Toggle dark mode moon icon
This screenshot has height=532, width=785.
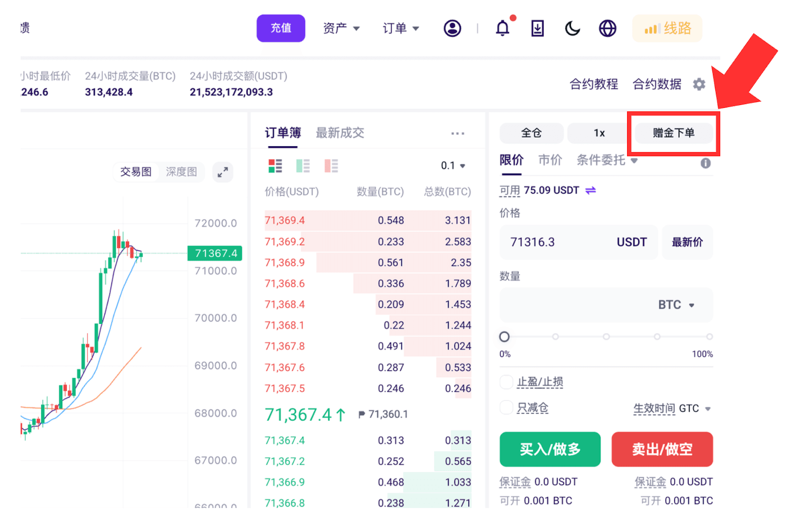[x=573, y=28]
